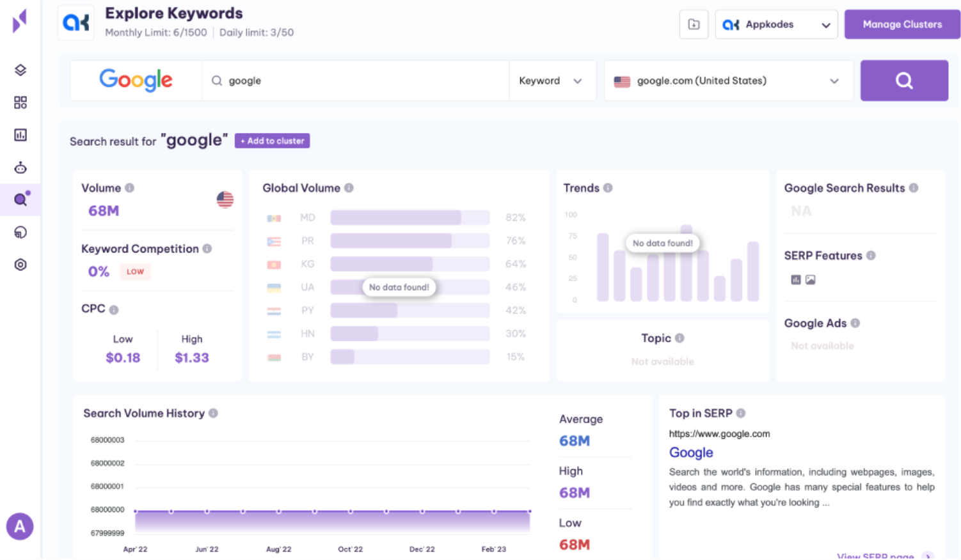Click the Manage Clusters button
961x560 pixels.
(x=902, y=24)
